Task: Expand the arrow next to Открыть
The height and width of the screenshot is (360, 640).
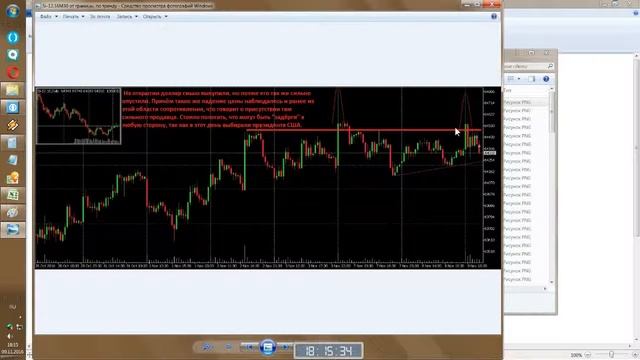Action: (x=166, y=17)
